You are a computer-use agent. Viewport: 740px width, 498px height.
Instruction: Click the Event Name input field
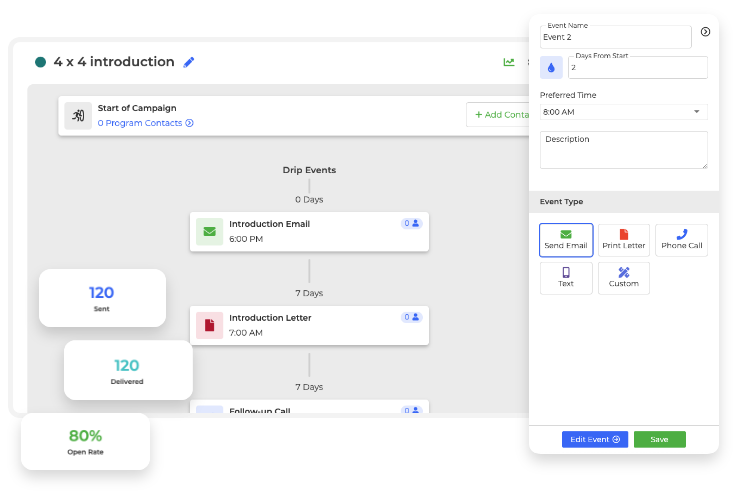pos(615,37)
